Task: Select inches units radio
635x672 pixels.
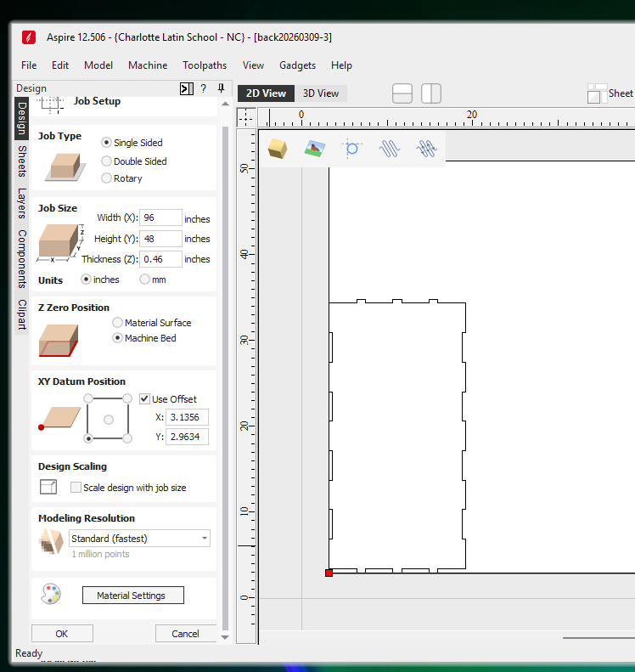Action: click(x=86, y=280)
